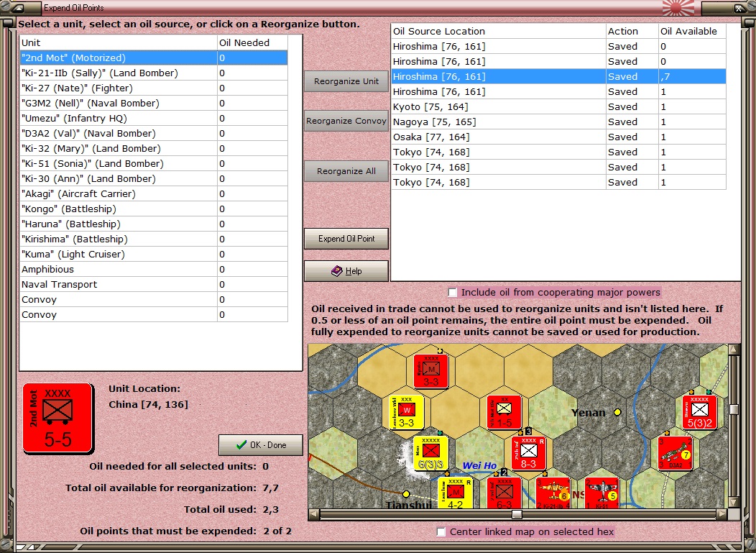
Task: Click the yellow 6(3)3 Mao HQ counter
Action: (431, 454)
